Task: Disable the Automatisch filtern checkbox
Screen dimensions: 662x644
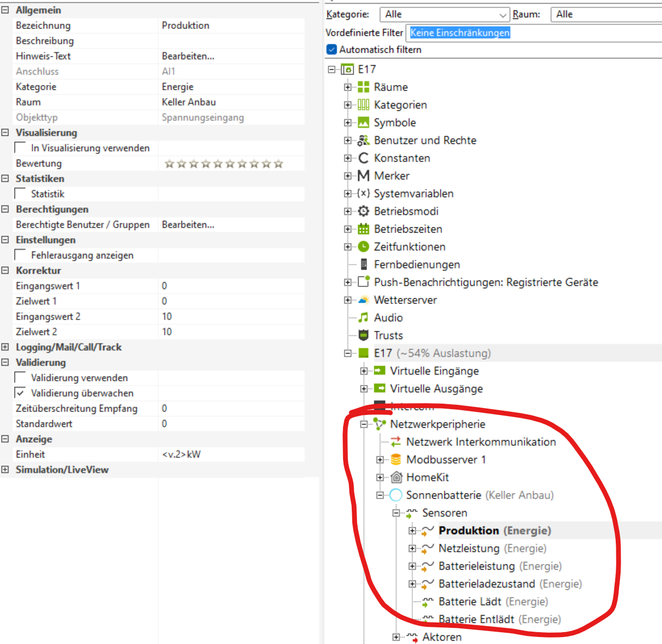Action: (x=331, y=49)
